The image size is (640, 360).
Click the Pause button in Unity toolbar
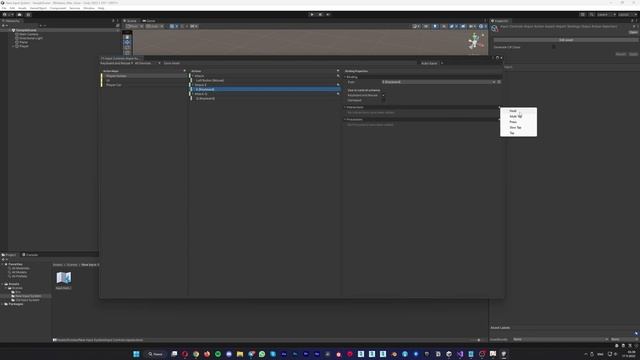[320, 14]
